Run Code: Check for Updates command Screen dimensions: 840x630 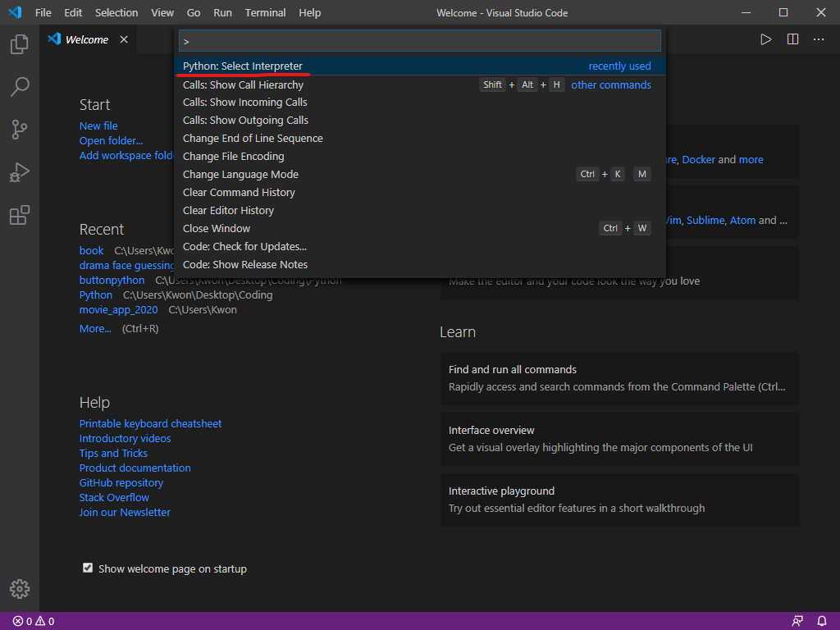(x=420, y=246)
